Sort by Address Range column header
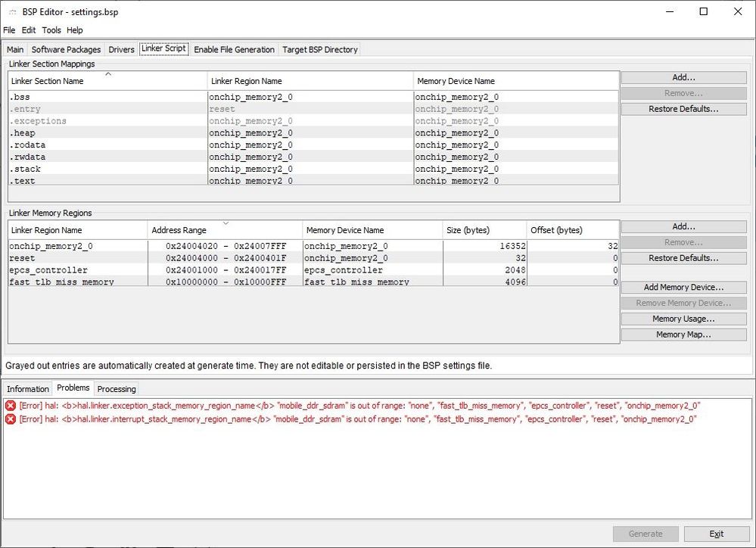Image resolution: width=756 pixels, height=548 pixels. tap(225, 230)
